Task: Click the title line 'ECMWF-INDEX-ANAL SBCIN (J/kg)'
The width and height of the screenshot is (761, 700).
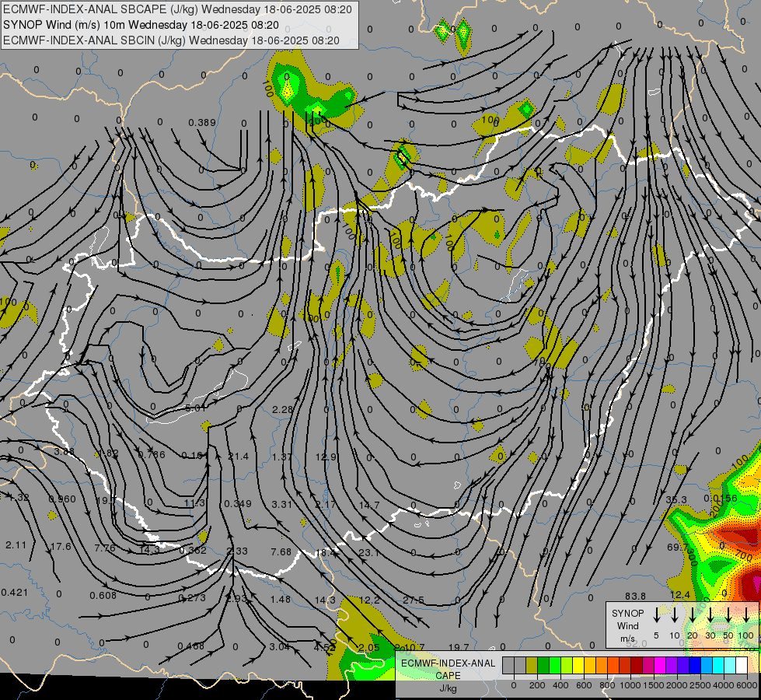Action: pyautogui.click(x=171, y=40)
